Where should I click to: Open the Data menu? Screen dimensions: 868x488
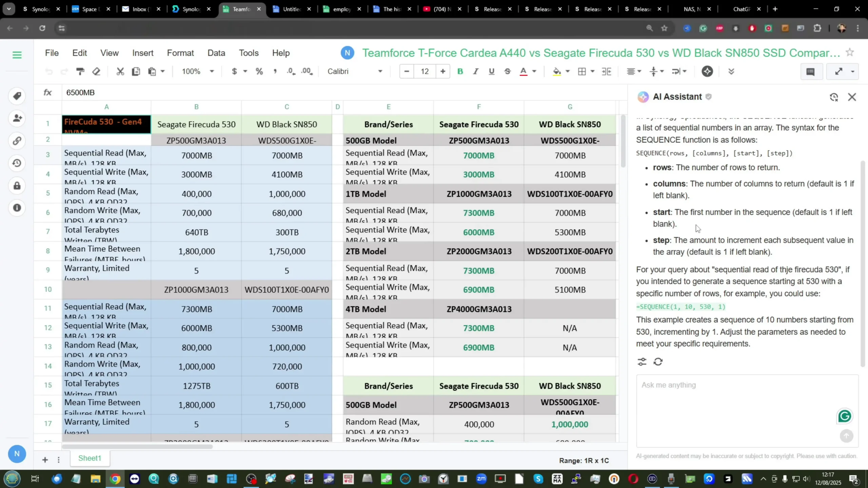[x=216, y=53]
